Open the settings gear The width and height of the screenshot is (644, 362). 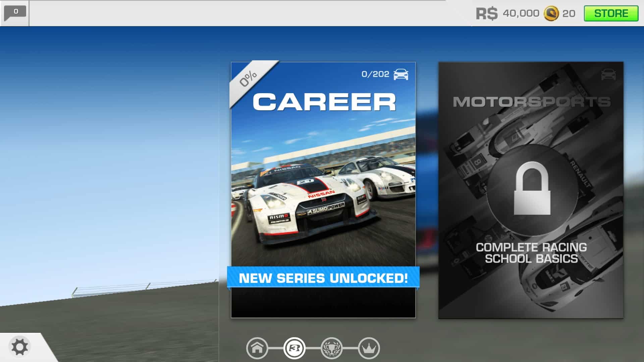(20, 347)
